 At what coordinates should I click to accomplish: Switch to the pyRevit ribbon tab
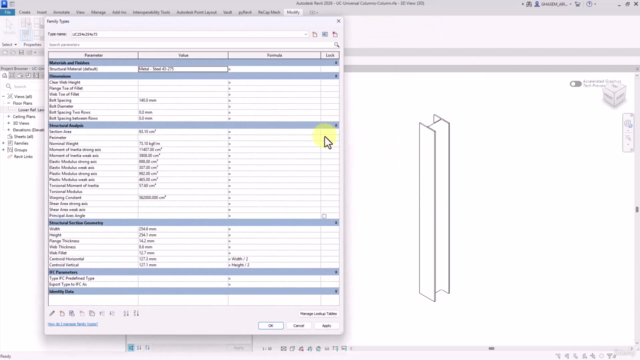(245, 12)
